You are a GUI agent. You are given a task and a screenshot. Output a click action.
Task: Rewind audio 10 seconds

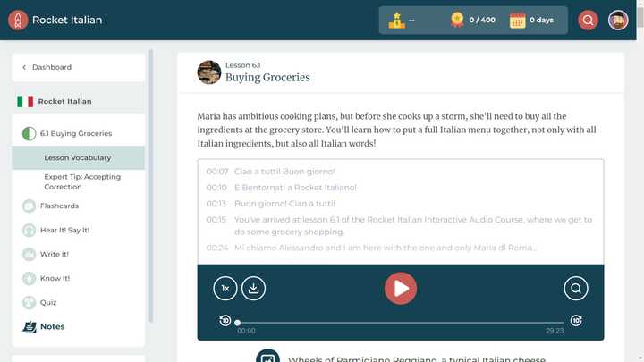coord(225,321)
